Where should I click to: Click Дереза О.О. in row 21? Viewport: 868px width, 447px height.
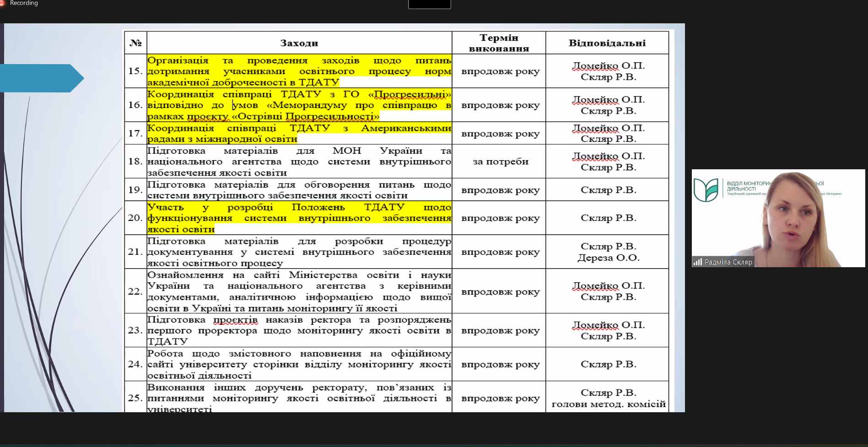608,258
